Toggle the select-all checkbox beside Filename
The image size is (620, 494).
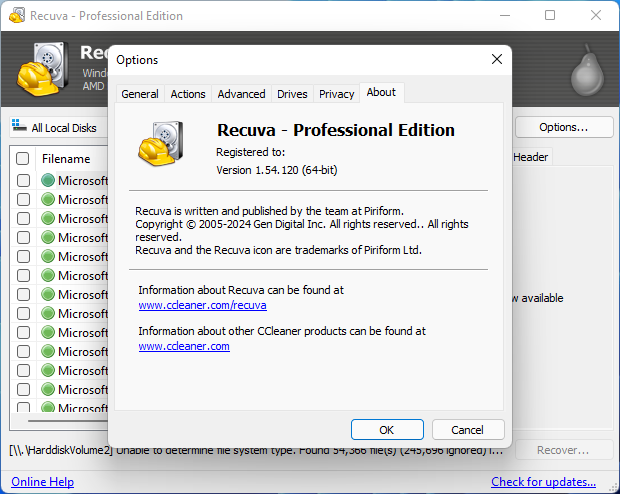coord(23,159)
